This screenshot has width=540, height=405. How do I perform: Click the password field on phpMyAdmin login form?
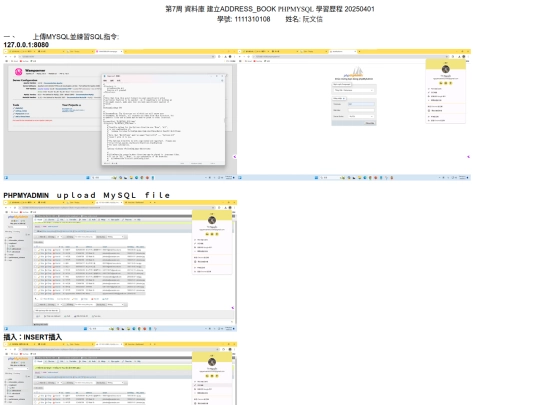tap(361, 110)
